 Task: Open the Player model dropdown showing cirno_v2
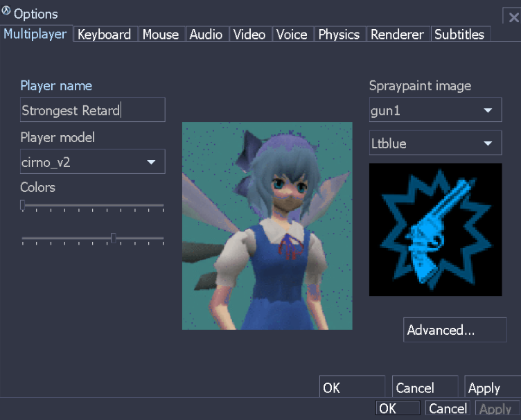click(x=93, y=161)
